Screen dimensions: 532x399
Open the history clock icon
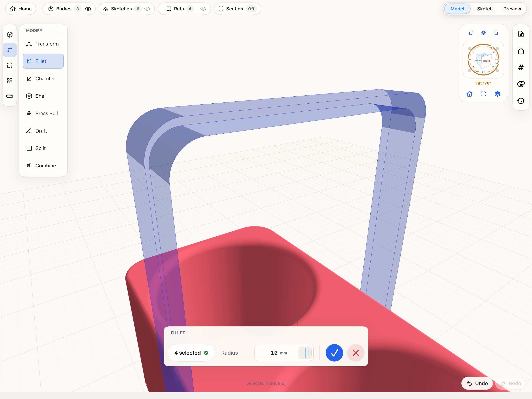tap(521, 101)
